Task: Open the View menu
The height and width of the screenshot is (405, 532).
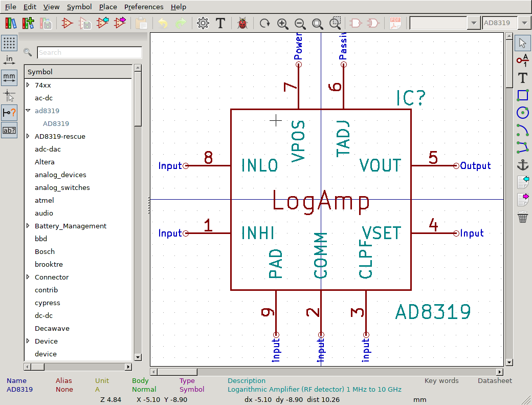Action: tap(51, 7)
